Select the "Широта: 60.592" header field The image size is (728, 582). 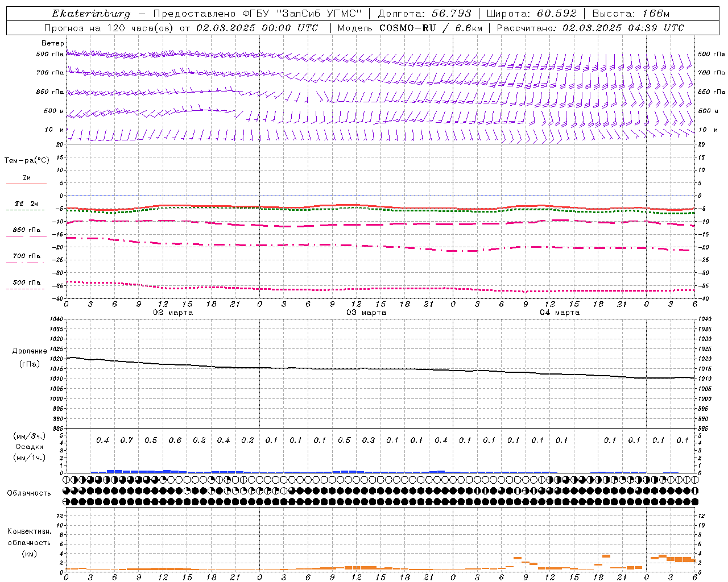pos(531,14)
